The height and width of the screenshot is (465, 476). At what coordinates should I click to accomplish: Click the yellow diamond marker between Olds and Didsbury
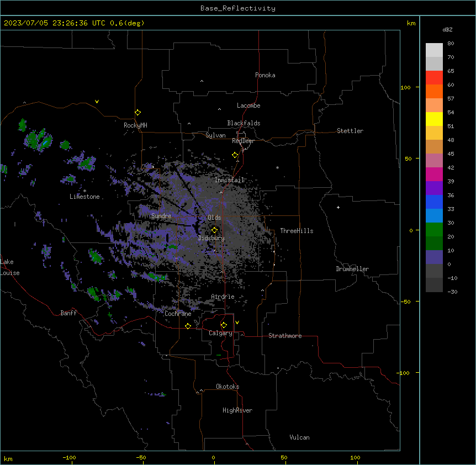pyautogui.click(x=214, y=230)
